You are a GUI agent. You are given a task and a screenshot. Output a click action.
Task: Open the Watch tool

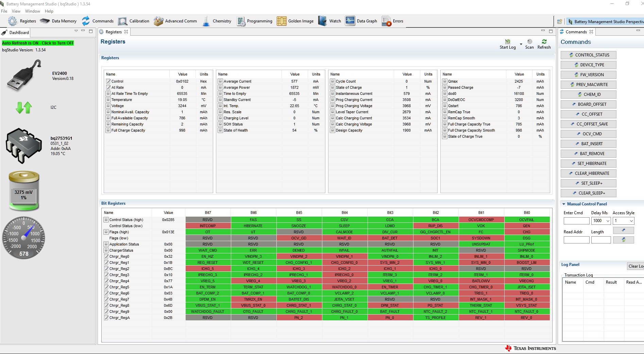tap(329, 21)
